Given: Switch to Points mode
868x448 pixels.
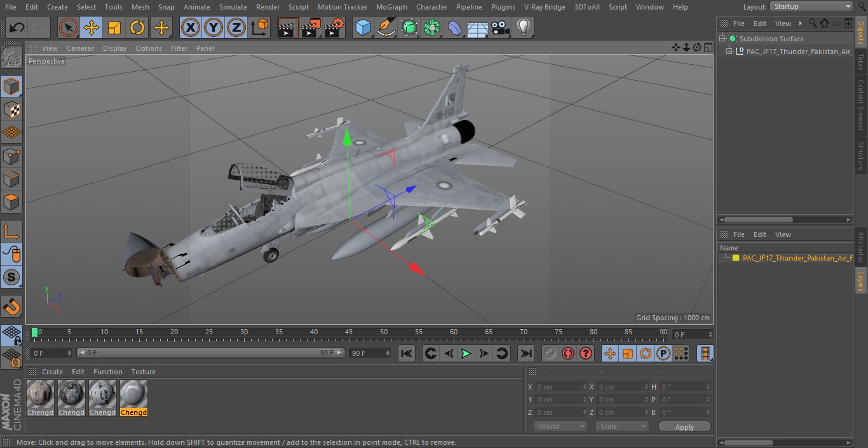Looking at the screenshot, I should (x=11, y=156).
